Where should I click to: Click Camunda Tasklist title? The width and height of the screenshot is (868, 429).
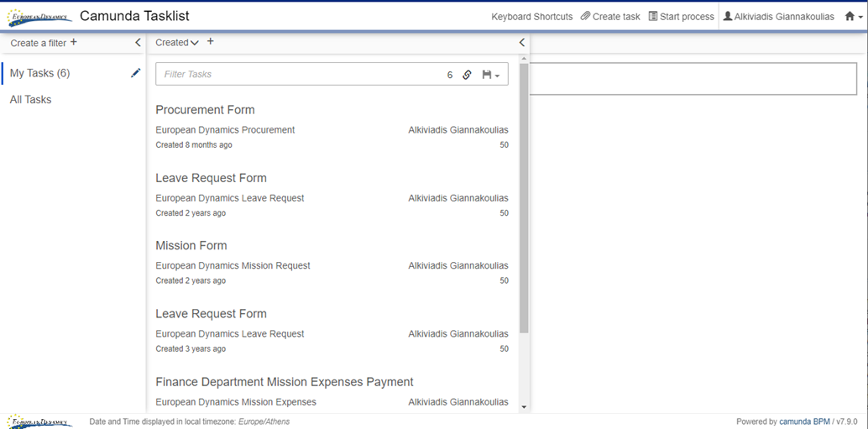(x=134, y=15)
